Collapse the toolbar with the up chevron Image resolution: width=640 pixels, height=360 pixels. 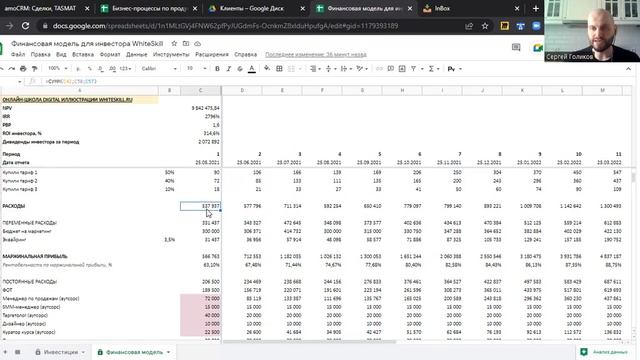click(628, 69)
